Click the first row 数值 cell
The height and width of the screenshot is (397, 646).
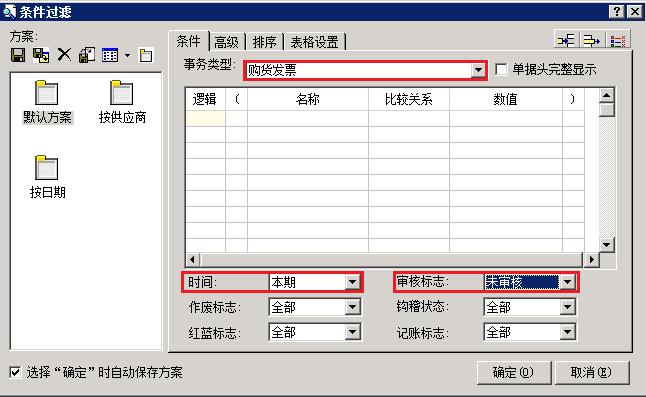pyautogui.click(x=506, y=118)
